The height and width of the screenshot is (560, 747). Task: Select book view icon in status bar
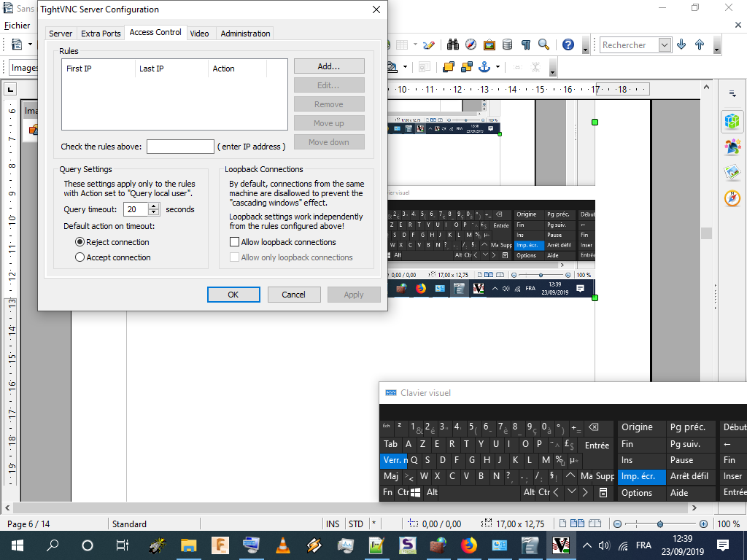(x=595, y=524)
